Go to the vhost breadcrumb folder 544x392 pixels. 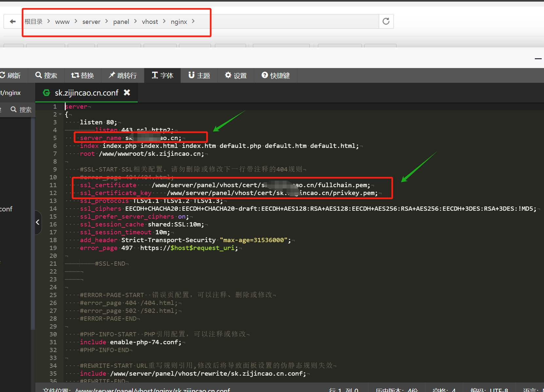click(150, 22)
